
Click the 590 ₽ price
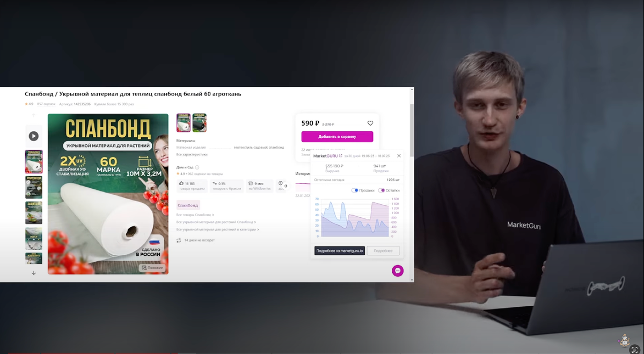point(310,123)
